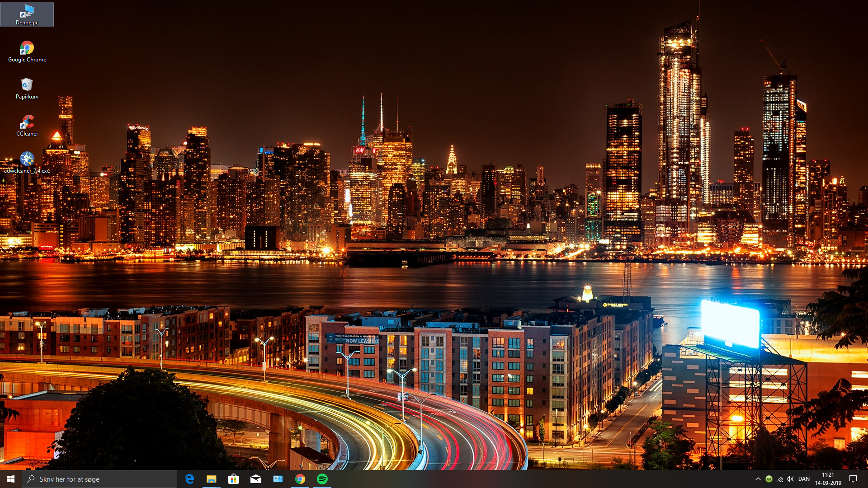Image resolution: width=868 pixels, height=488 pixels.
Task: Open the Action Center notifications
Action: point(853,479)
